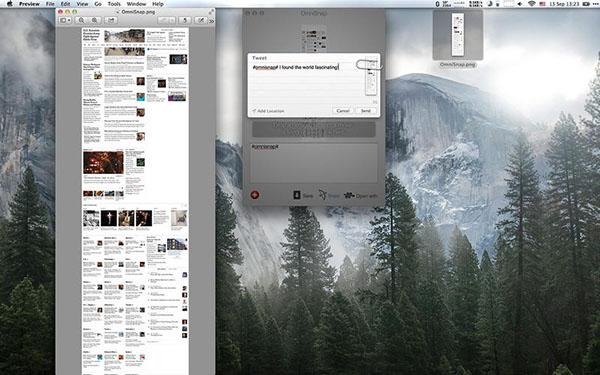600x375 pixels.
Task: Open the Apple menu
Action: coord(9,4)
